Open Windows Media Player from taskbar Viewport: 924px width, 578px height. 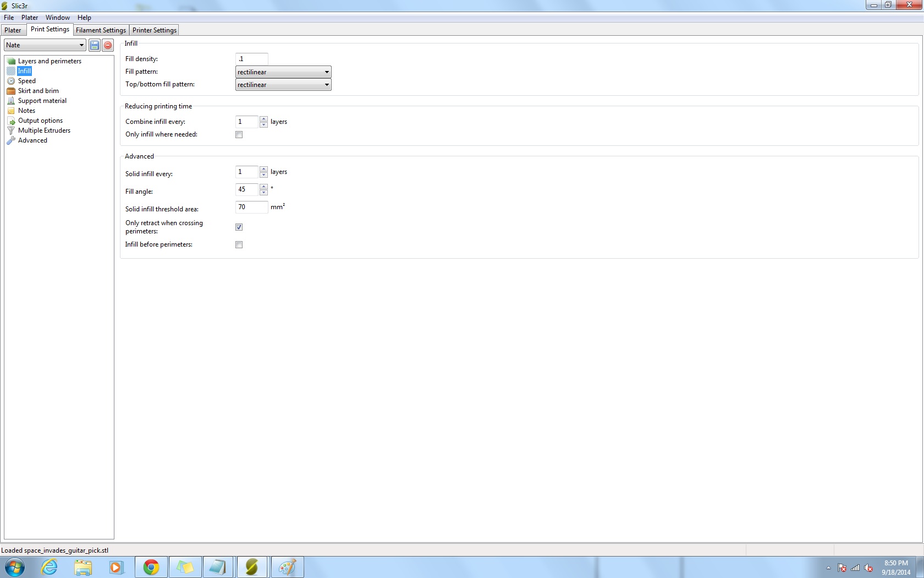[x=117, y=567]
